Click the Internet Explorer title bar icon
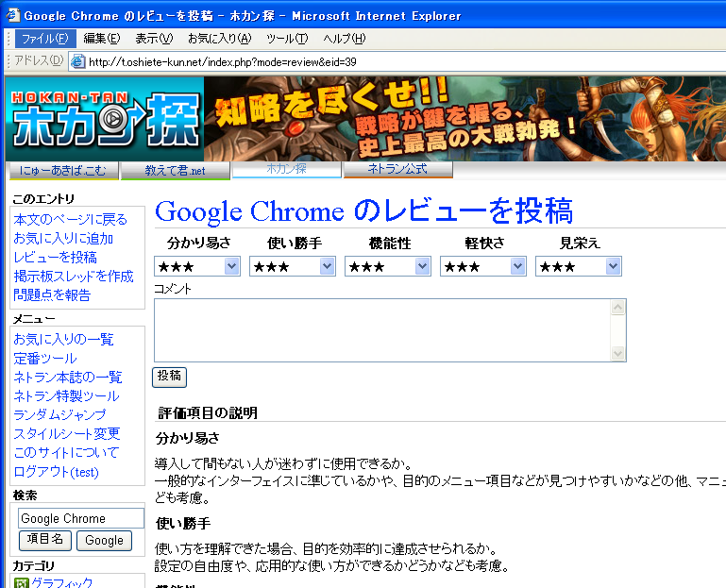Image resolution: width=726 pixels, height=588 pixels. point(12,15)
